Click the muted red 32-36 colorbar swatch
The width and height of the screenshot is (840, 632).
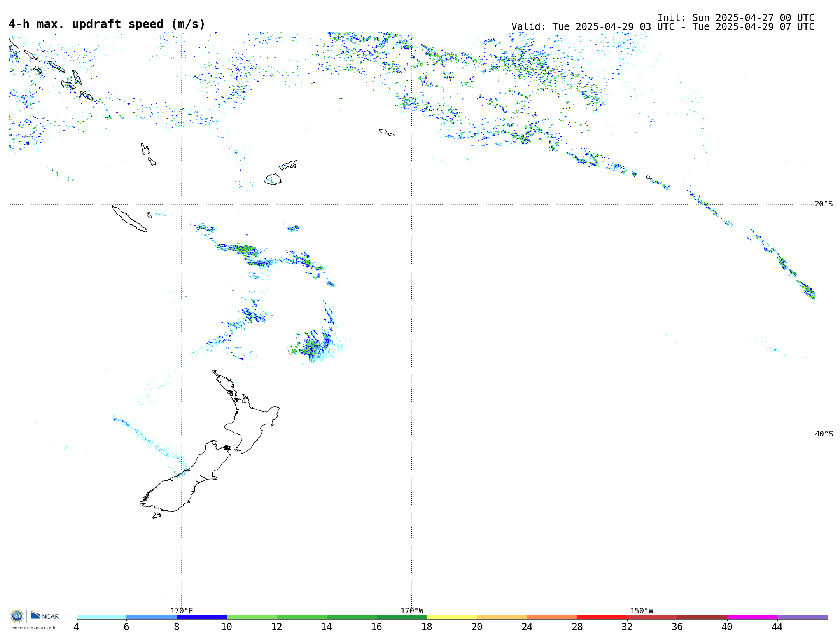tap(652, 617)
